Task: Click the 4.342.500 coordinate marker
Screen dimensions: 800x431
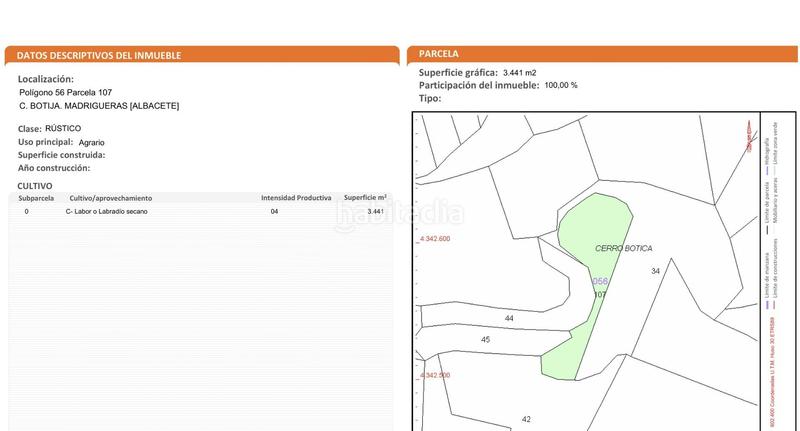Action: point(434,375)
